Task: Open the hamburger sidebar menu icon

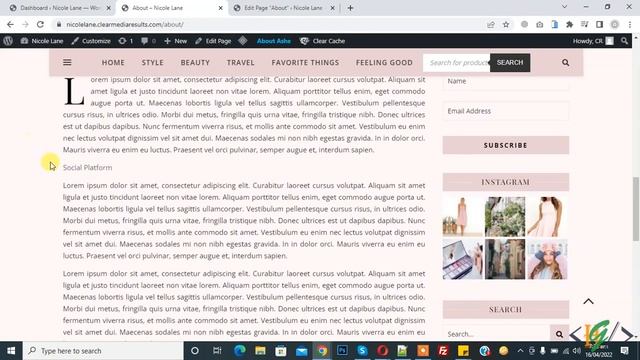Action: (x=67, y=62)
